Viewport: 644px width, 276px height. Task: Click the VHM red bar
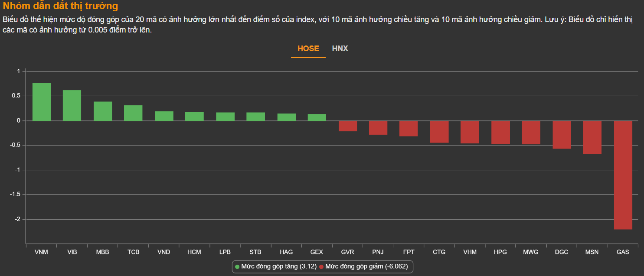click(470, 132)
